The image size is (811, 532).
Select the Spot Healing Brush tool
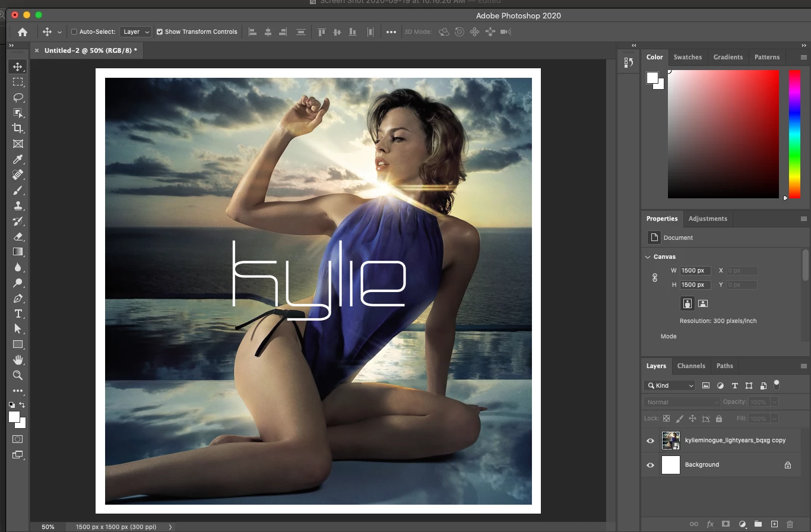point(18,175)
